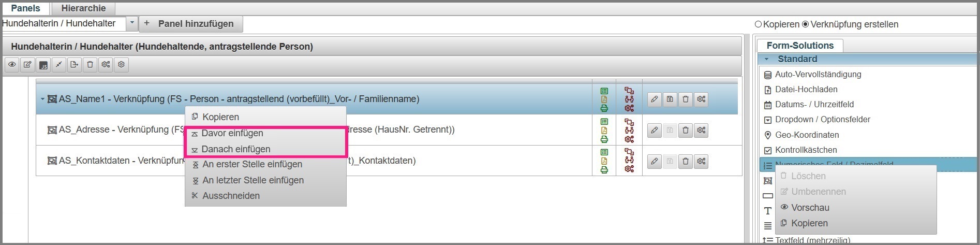Image resolution: width=980 pixels, height=245 pixels.
Task: Collapse the AS_Name1 row tree arrow
Action: pos(42,99)
